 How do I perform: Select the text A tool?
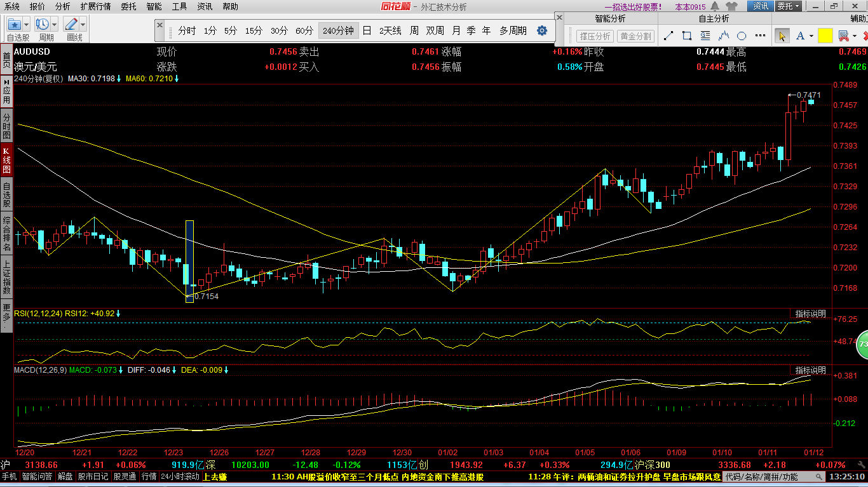[x=800, y=36]
